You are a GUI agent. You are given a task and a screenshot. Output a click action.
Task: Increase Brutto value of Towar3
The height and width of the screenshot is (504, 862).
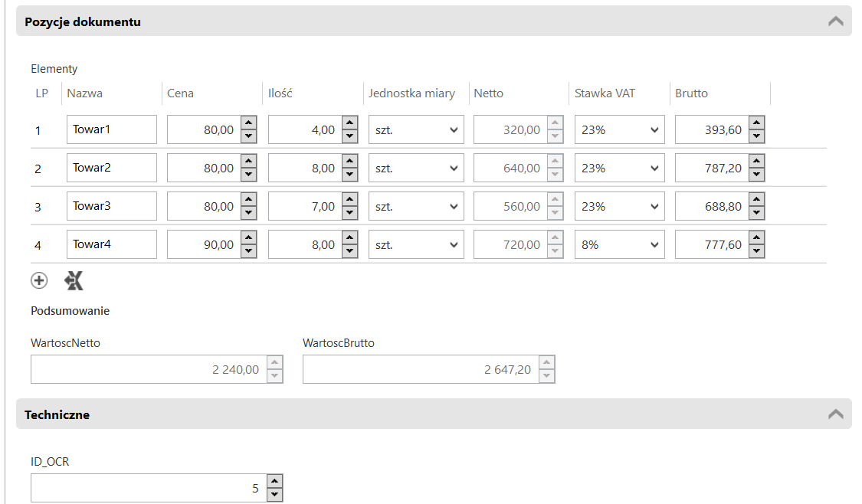[x=756, y=200]
